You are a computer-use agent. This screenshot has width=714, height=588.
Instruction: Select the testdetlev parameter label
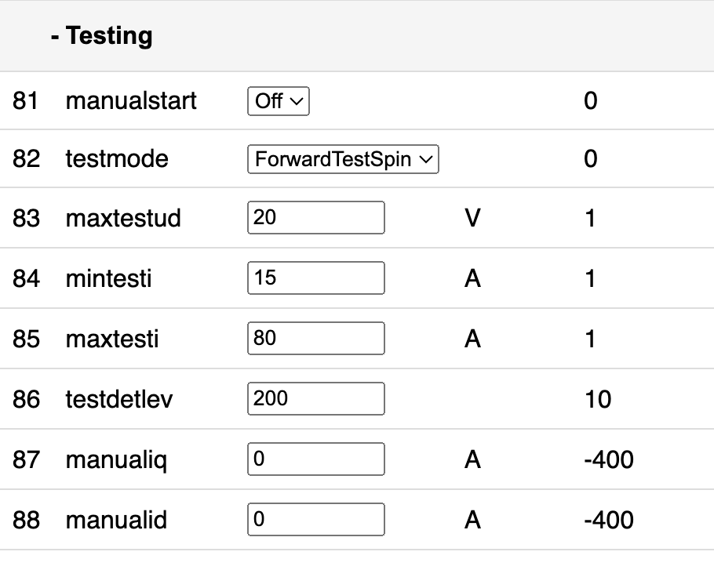(x=119, y=400)
